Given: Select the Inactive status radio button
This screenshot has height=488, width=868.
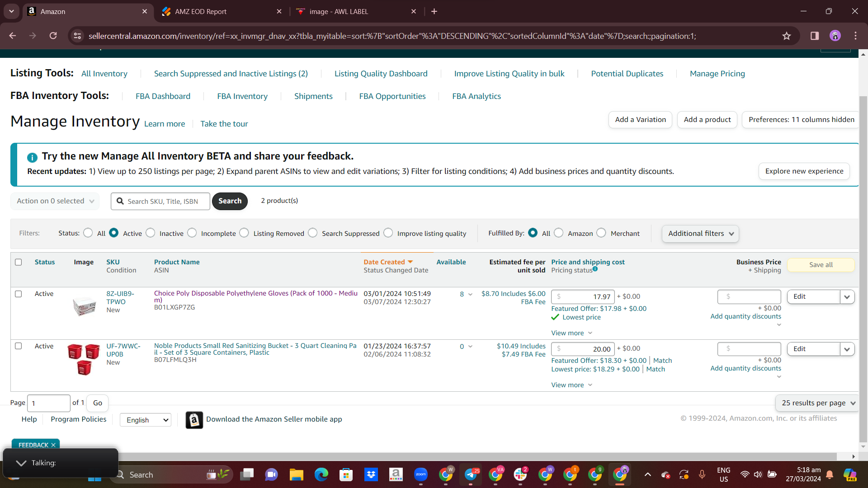Looking at the screenshot, I should [x=151, y=233].
